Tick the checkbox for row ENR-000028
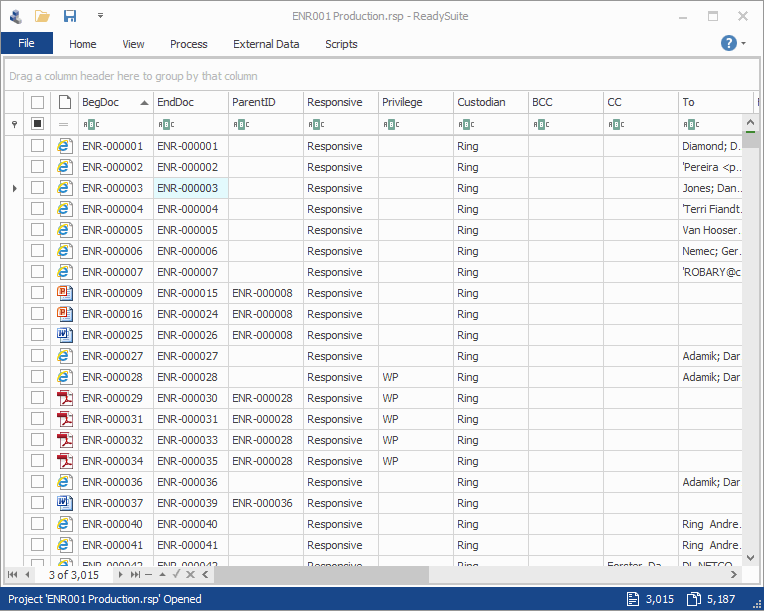The width and height of the screenshot is (764, 611). (37, 377)
